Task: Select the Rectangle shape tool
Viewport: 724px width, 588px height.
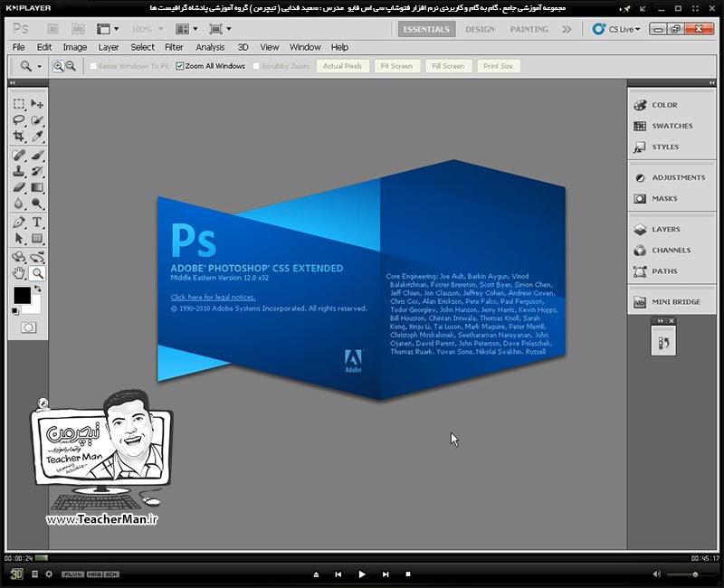Action: tap(37, 239)
